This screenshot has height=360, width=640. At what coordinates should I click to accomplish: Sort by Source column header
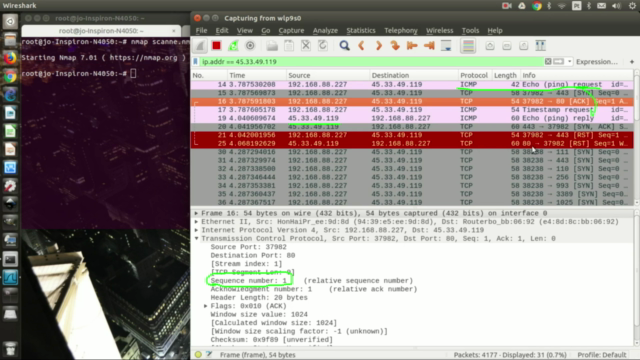328,75
